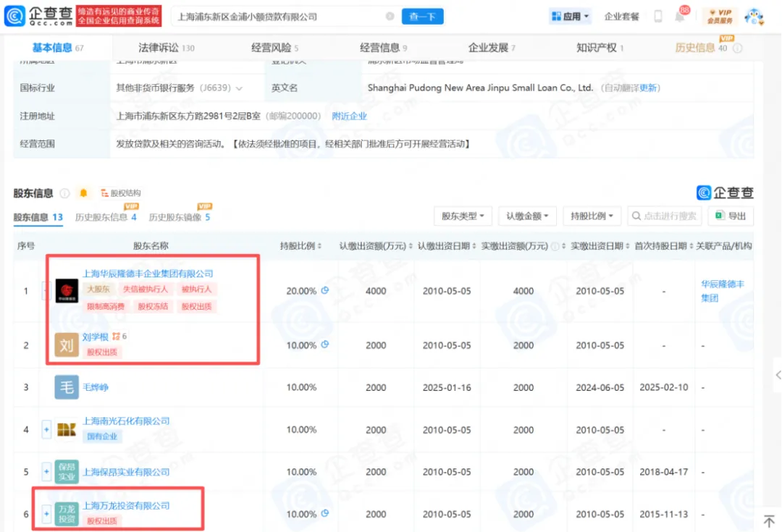Select 历史股东镜像 sub-tab
Screen dimensions: 782x532
pyautogui.click(x=180, y=217)
